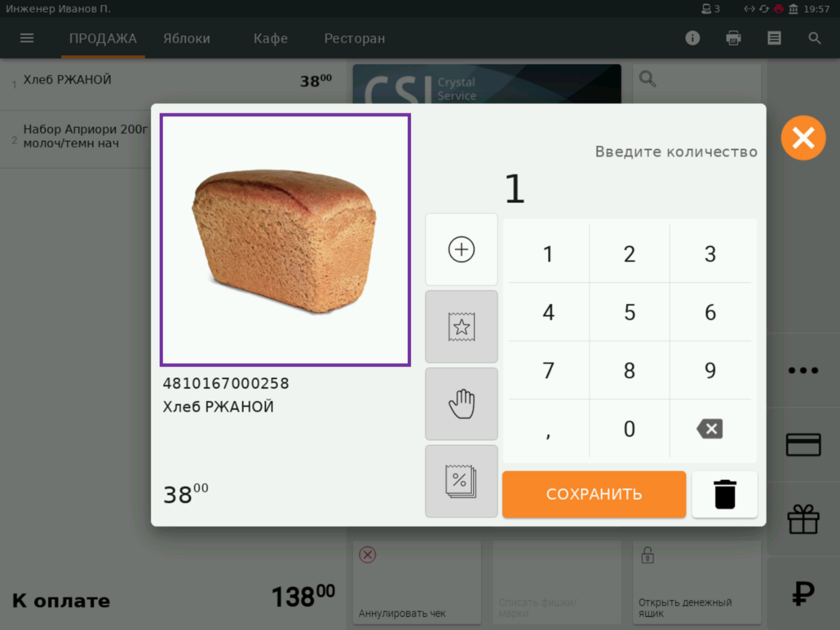
Task: Click the СОХРАНИТЬ button
Action: (x=594, y=494)
